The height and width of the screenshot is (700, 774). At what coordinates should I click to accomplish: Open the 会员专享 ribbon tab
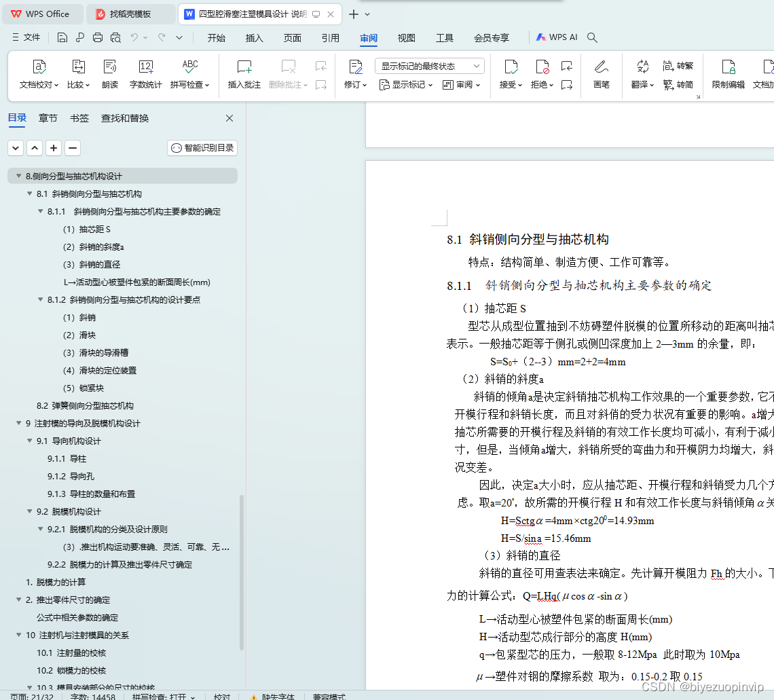tap(491, 38)
